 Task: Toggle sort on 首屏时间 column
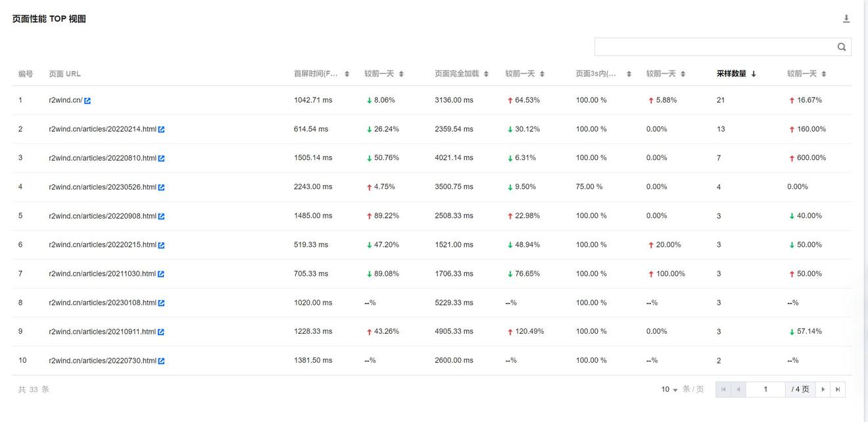(347, 73)
